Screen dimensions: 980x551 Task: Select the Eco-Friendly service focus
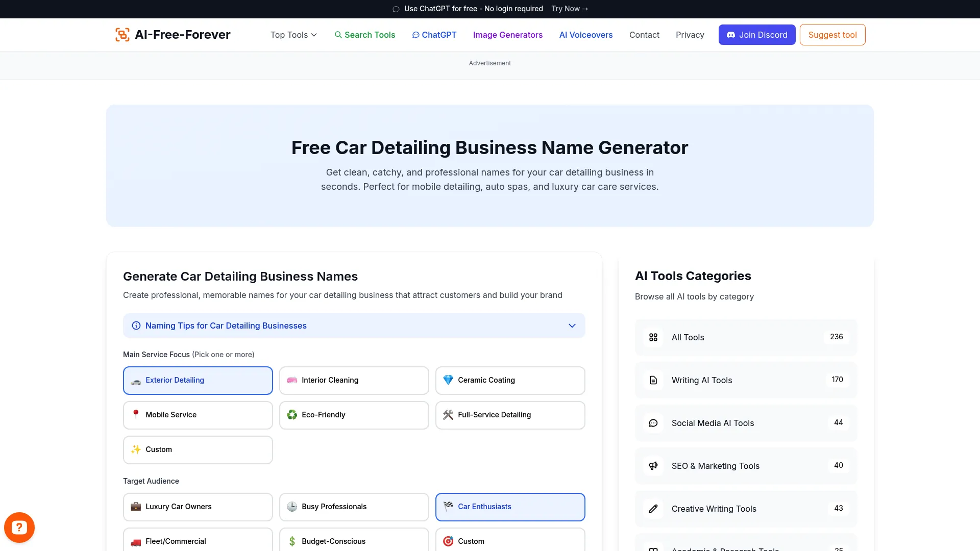coord(354,415)
